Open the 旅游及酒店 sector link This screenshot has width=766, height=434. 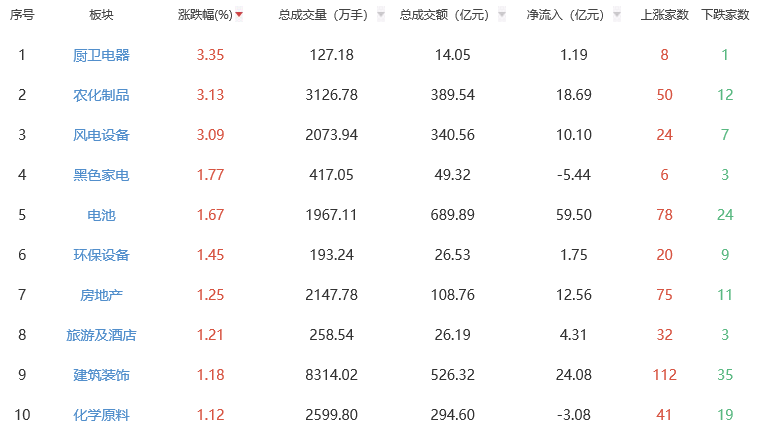[x=102, y=335]
